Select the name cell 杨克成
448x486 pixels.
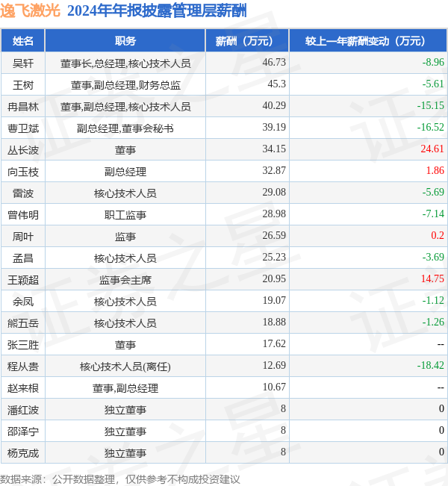23,453
